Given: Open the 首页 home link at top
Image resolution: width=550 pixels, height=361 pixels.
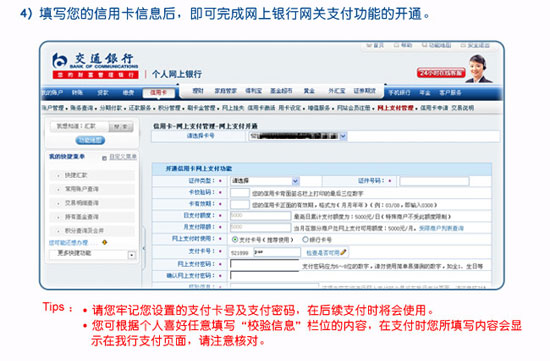Looking at the screenshot, I should pyautogui.click(x=375, y=45).
